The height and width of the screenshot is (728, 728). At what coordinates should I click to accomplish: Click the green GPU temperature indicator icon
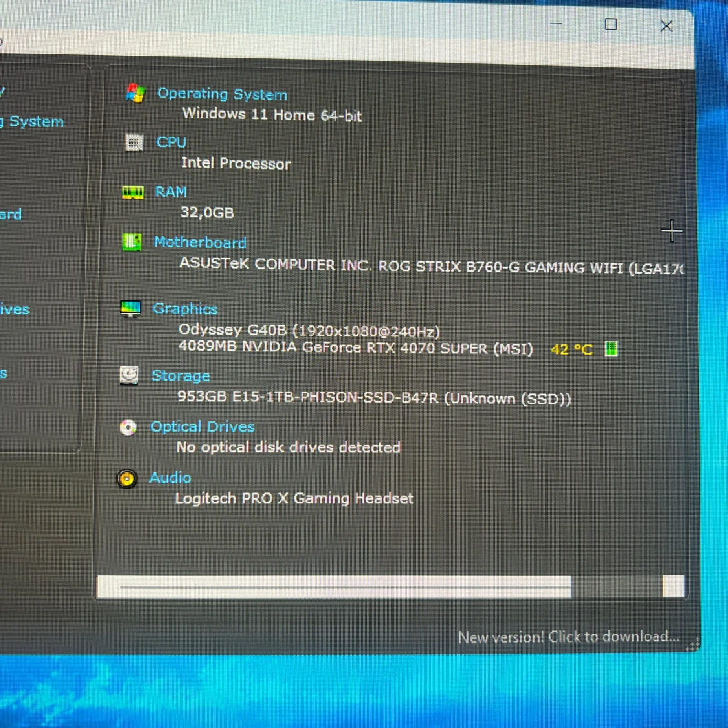[x=611, y=348]
